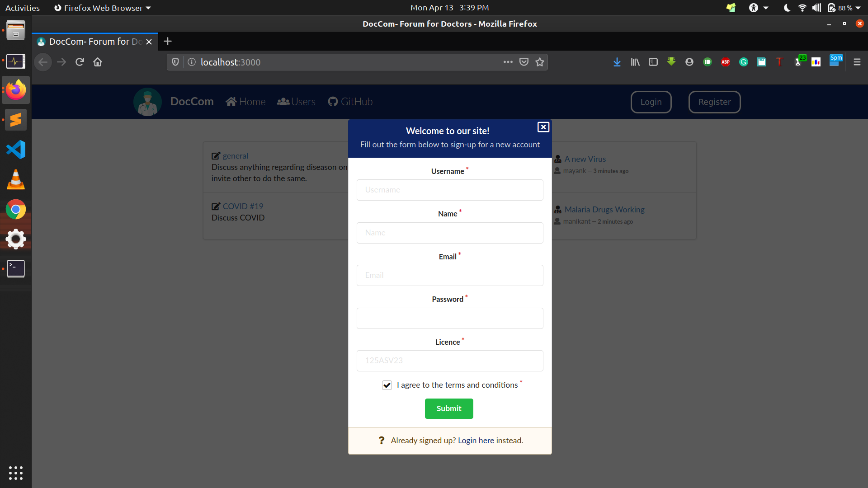
Task: Expand the Firefox Web Browser app menu
Action: 102,8
